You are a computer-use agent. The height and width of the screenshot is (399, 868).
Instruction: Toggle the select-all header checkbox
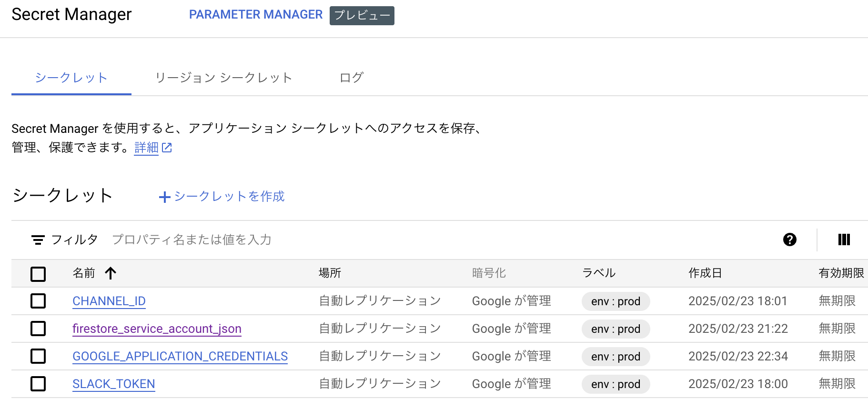tap(38, 274)
